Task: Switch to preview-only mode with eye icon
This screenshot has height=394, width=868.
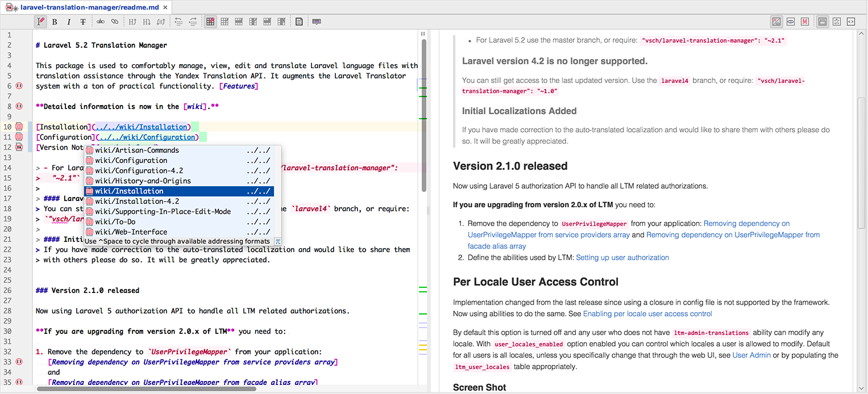Action: coord(791,22)
